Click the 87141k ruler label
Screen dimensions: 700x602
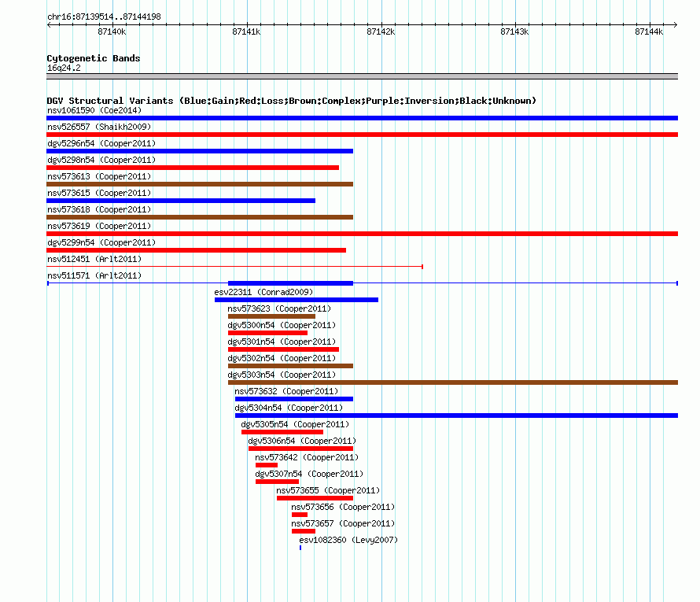(246, 31)
